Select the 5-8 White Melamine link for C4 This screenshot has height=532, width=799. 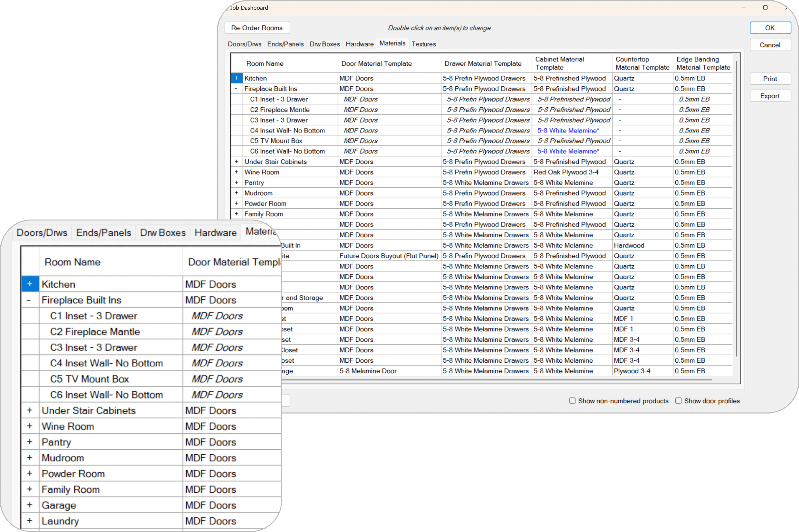(568, 130)
